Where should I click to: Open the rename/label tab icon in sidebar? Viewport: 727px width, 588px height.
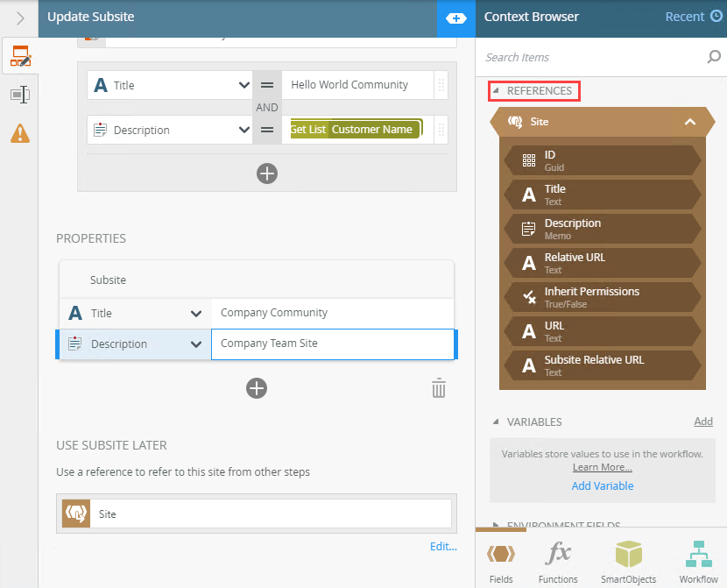click(20, 95)
